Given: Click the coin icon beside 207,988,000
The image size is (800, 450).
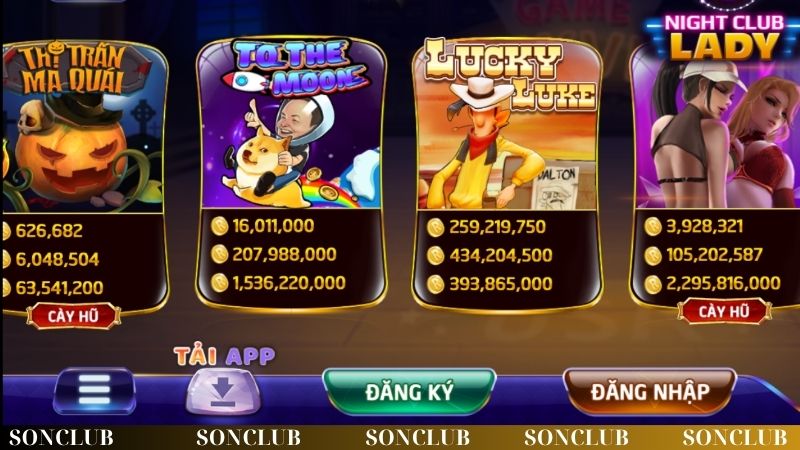Looking at the screenshot, I should (219, 254).
